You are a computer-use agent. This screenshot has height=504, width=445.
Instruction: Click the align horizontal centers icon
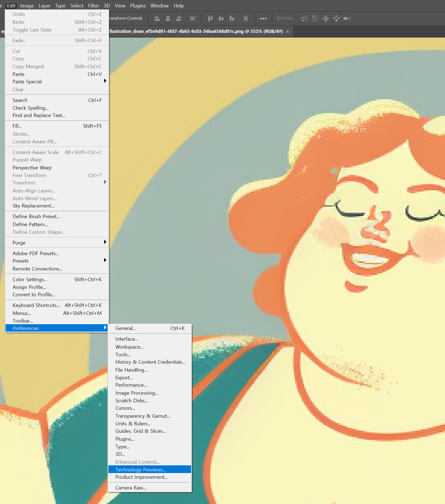pyautogui.click(x=168, y=18)
